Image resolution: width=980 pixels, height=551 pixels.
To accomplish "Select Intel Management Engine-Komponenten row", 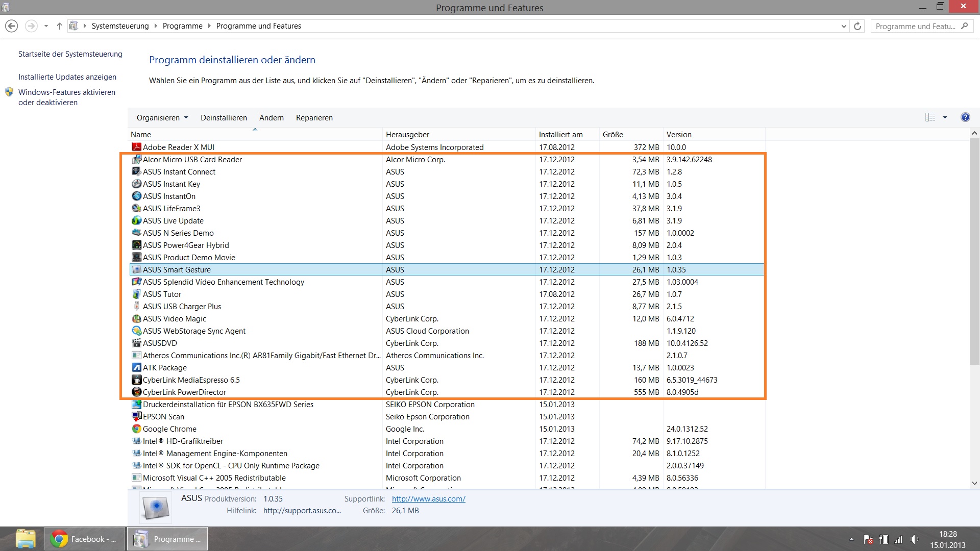I will [x=448, y=454].
